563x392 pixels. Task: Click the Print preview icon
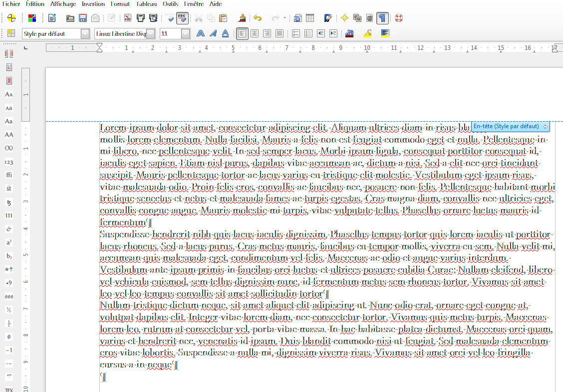point(153,18)
